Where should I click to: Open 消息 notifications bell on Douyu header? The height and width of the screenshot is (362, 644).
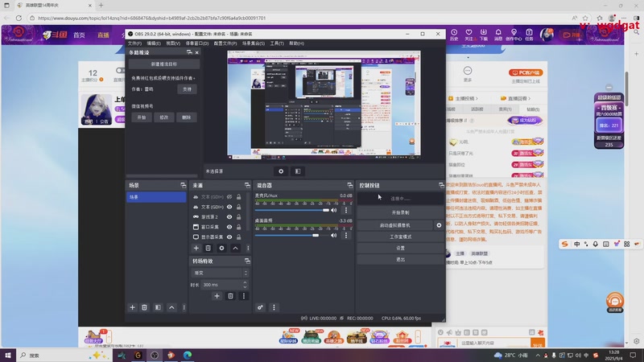point(498,35)
